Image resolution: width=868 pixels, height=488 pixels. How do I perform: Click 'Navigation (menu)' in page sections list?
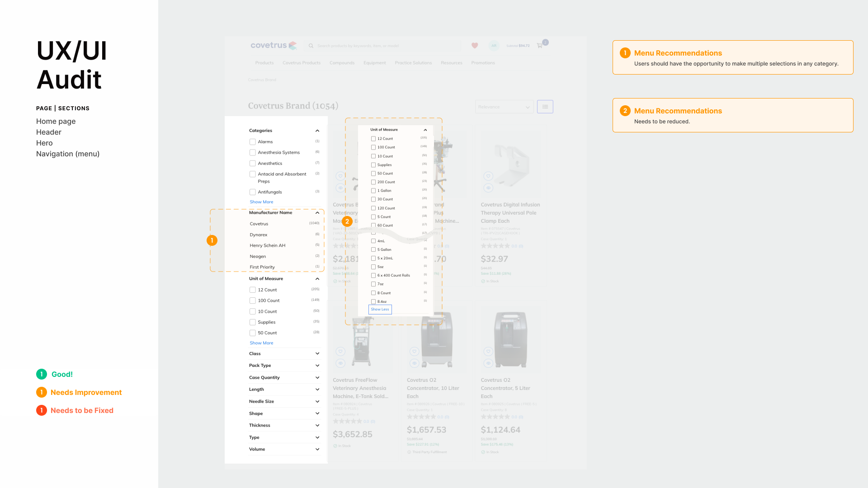(68, 154)
